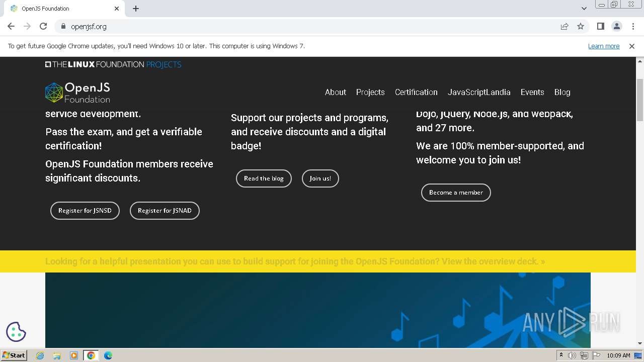Click the network tray icon

[584, 355]
